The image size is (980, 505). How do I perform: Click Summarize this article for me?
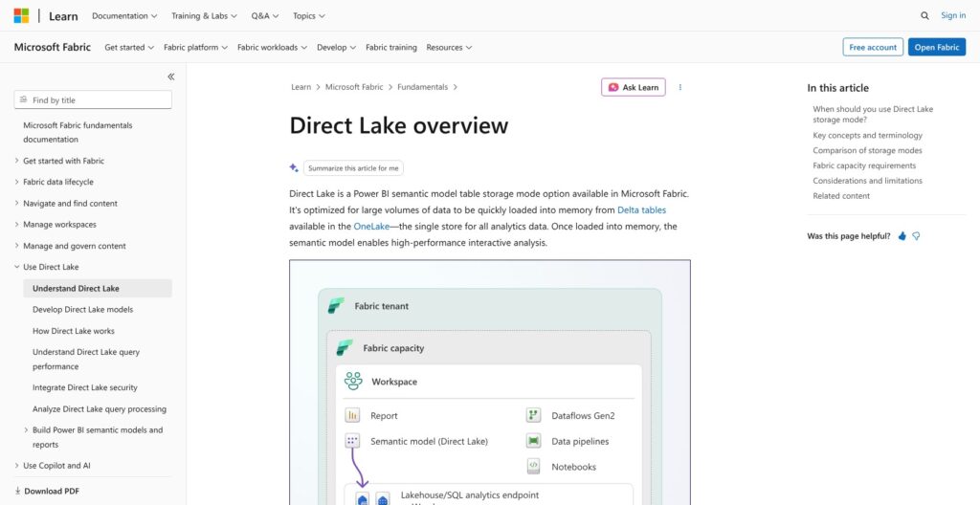click(x=353, y=168)
